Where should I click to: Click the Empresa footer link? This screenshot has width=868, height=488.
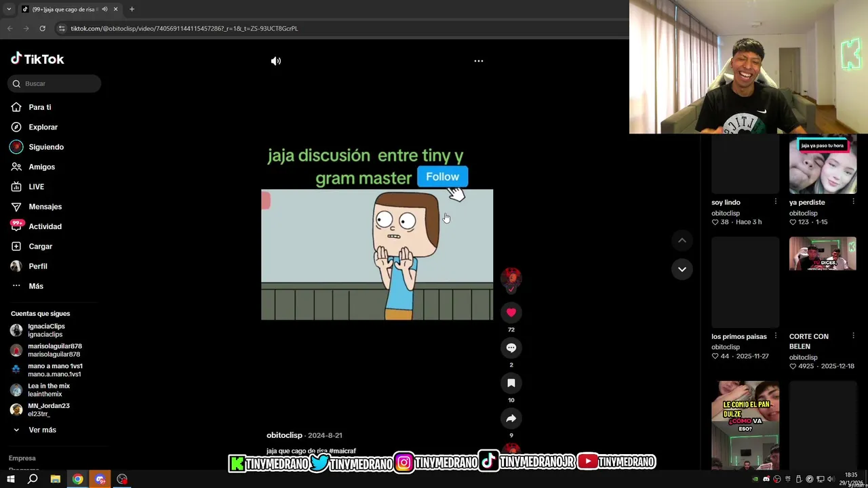22,458
